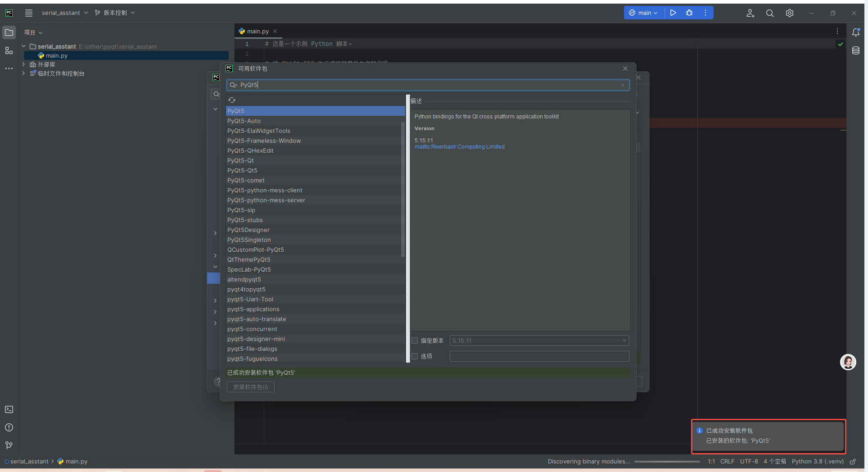Image resolution: width=868 pixels, height=472 pixels.
Task: Toggle read-only lock in status bar
Action: click(853, 462)
